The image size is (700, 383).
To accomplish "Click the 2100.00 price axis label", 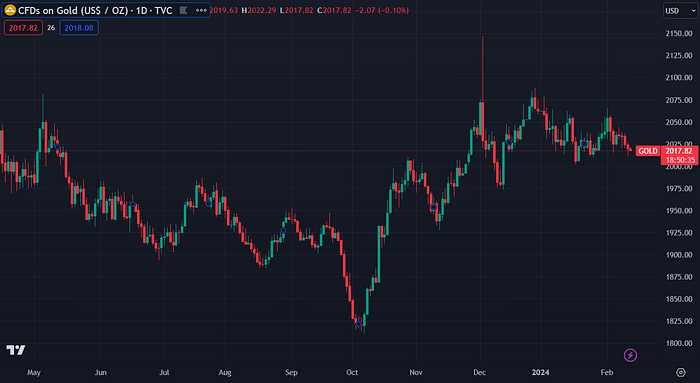I will [679, 78].
